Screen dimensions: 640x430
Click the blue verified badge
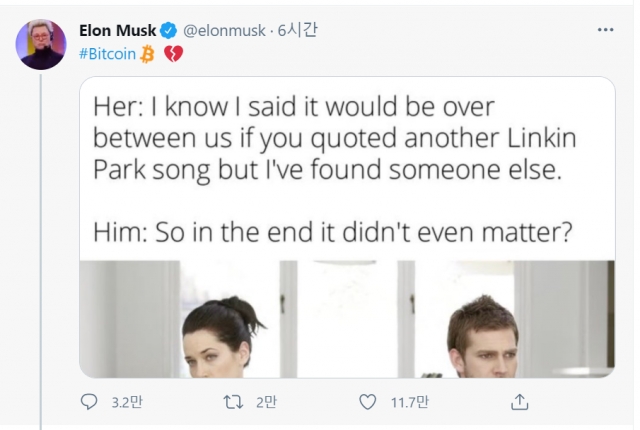pyautogui.click(x=168, y=31)
